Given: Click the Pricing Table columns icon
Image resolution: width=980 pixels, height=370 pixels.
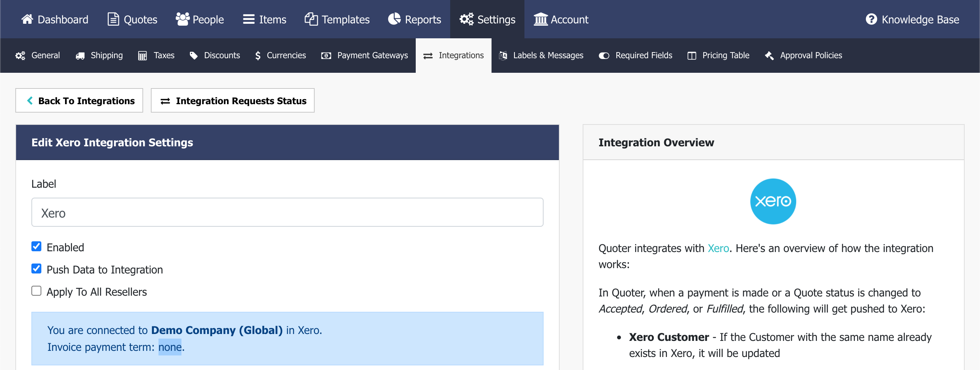Looking at the screenshot, I should 692,56.
